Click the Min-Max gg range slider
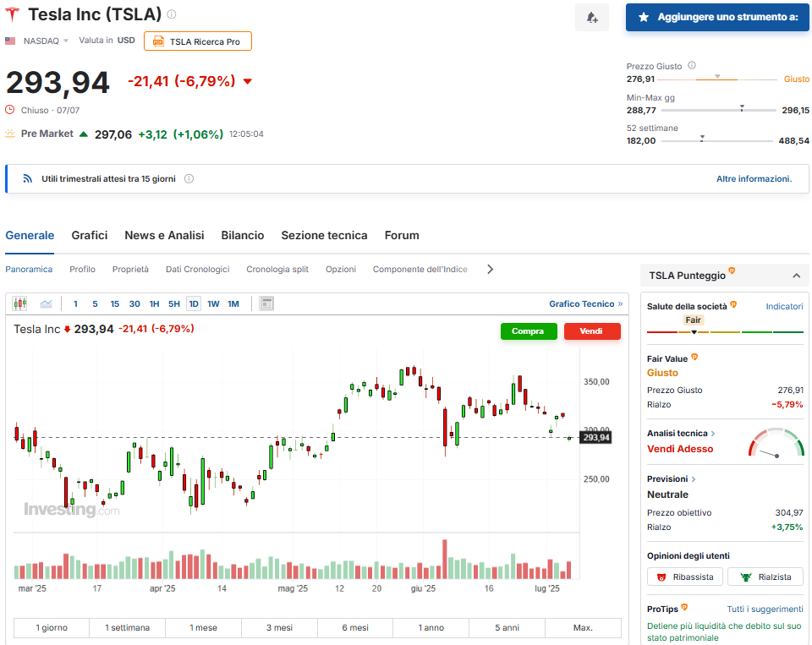 tap(719, 110)
